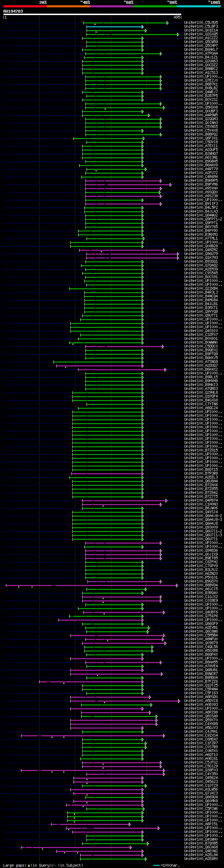
Task: Click the UniRef100_Q6U7I1-2 label
Action: (203, 531)
